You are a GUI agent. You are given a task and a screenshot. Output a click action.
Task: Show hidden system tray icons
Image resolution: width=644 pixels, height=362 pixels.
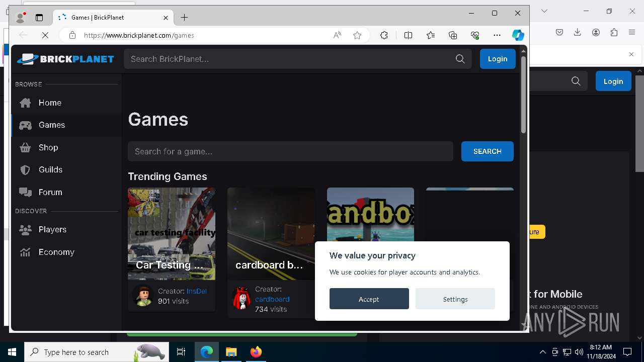point(542,352)
